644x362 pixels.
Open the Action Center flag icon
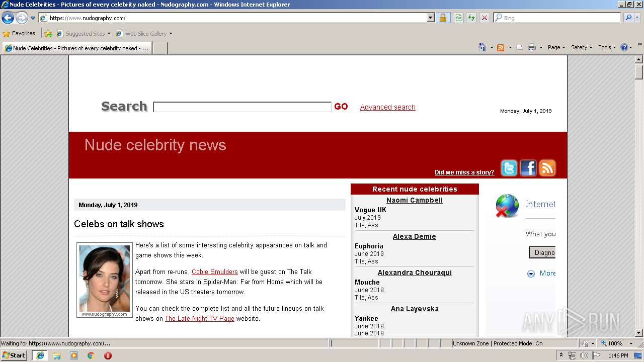(596, 355)
